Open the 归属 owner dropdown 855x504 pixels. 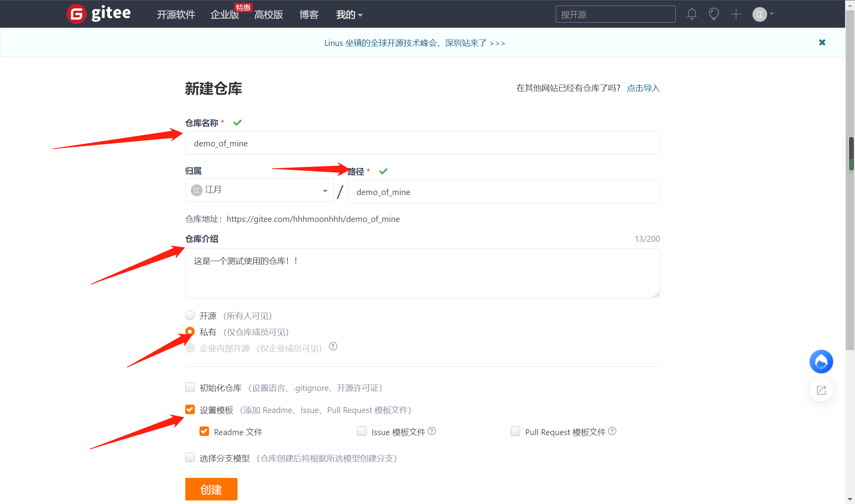259,190
